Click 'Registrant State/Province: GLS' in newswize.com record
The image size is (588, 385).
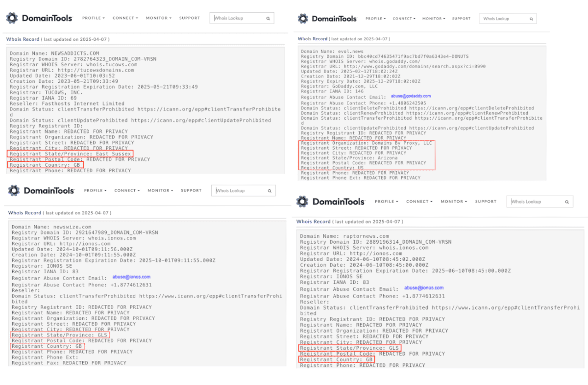[60, 335]
